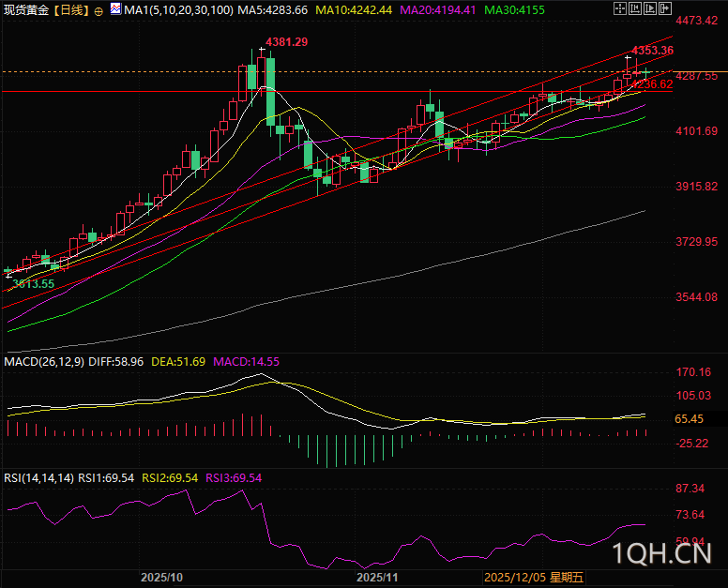728x588 pixels.
Task: Click the 4353.36 recent high label
Action: (x=653, y=50)
